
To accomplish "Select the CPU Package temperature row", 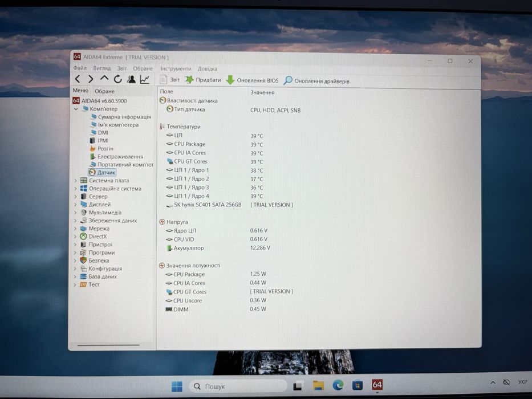I will [x=214, y=144].
